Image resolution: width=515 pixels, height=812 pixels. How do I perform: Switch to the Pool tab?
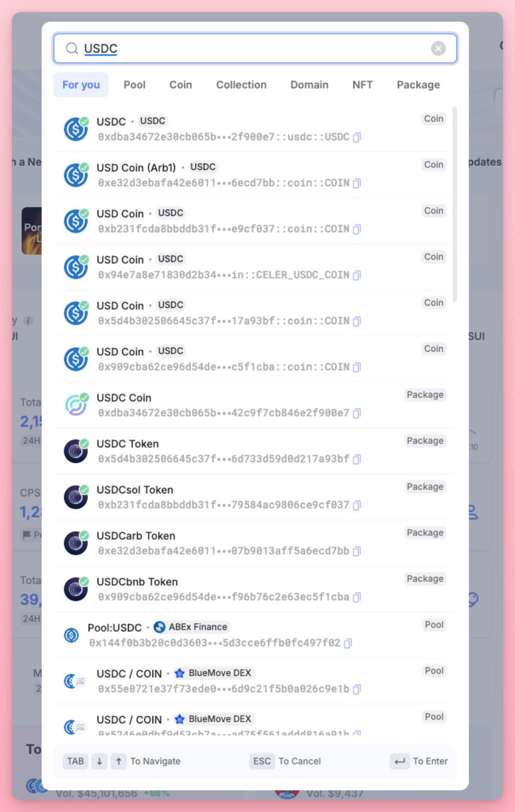[x=134, y=85]
